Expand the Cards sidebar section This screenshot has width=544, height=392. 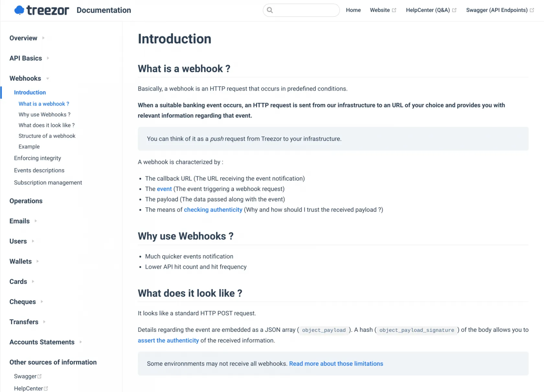[x=33, y=282]
